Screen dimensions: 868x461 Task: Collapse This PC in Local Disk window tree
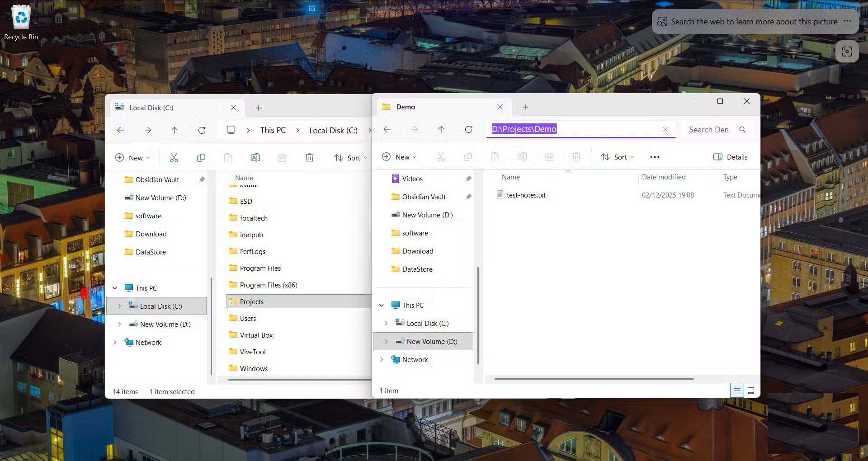pos(115,288)
